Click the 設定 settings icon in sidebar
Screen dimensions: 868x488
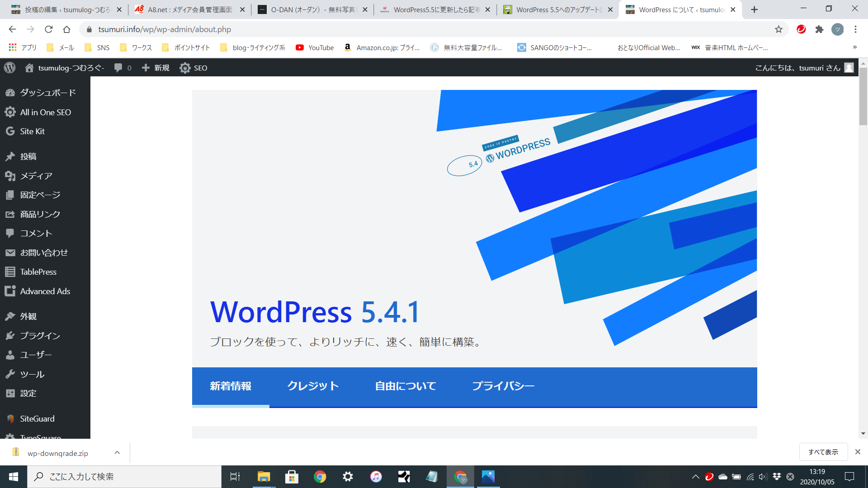point(10,393)
